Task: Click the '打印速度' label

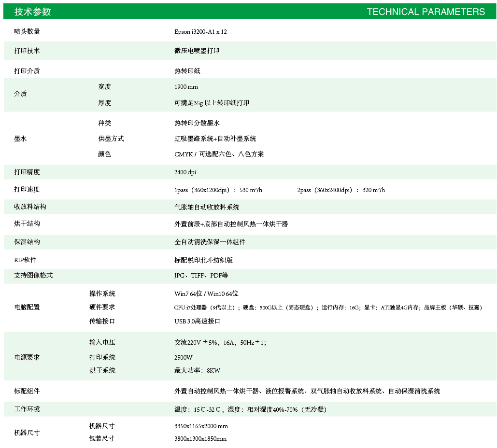Action: point(27,189)
